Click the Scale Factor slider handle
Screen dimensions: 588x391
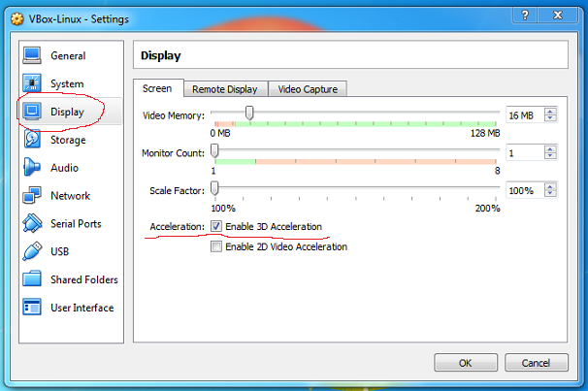point(214,188)
